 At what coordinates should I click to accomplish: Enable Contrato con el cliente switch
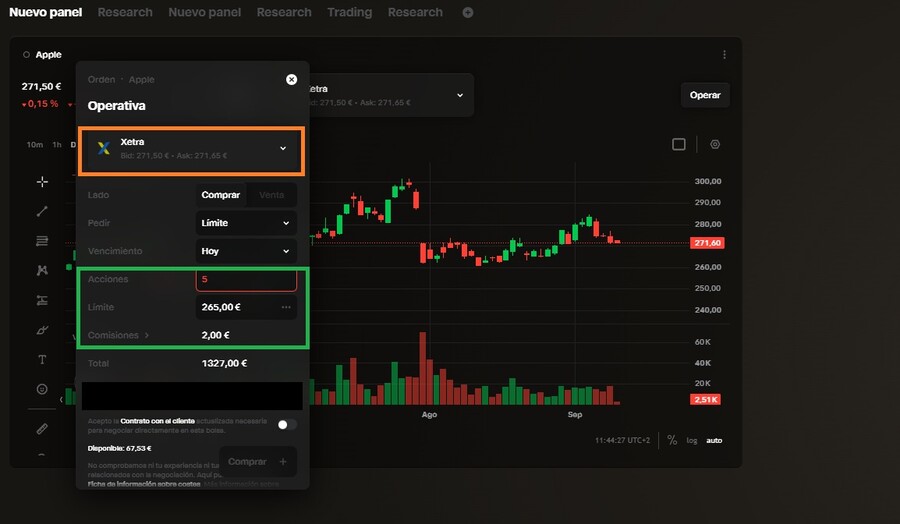point(287,425)
